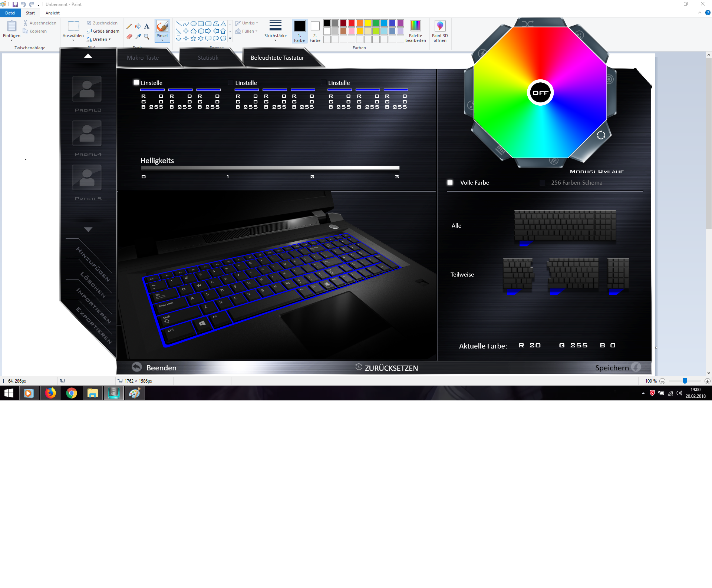712x588 pixels.
Task: Open the Füllen dropdown
Action: click(246, 31)
